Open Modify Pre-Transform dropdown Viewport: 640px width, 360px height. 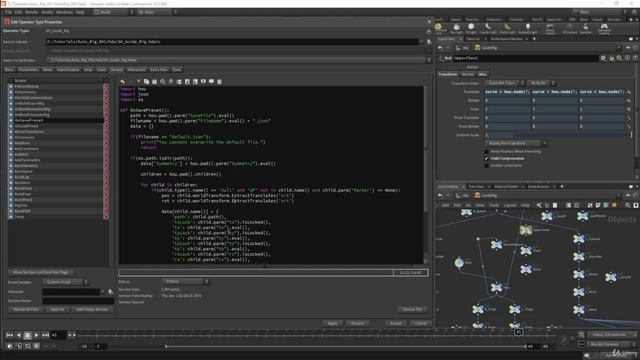pyautogui.click(x=516, y=143)
